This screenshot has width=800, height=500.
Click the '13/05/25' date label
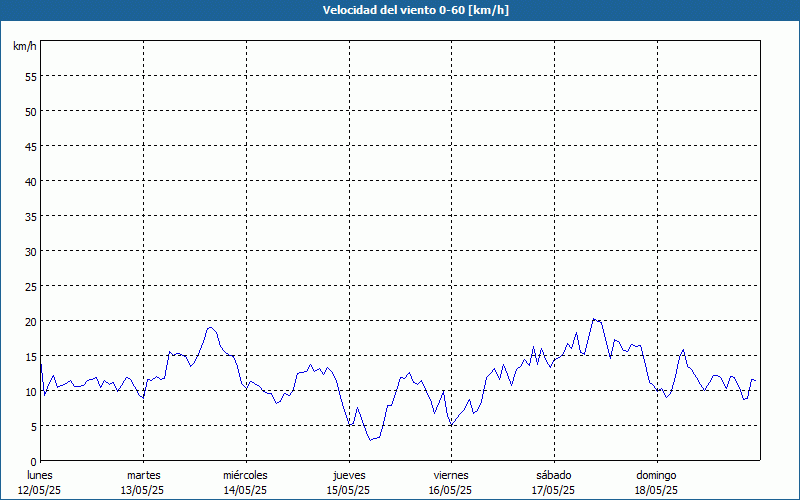pos(142,490)
